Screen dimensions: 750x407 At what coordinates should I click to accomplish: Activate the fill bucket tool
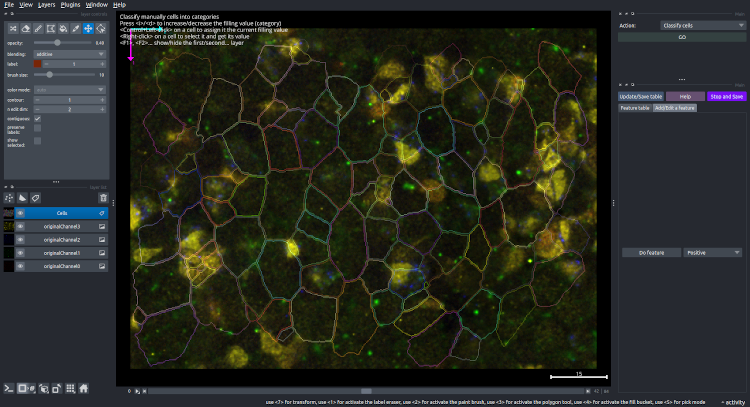point(63,29)
